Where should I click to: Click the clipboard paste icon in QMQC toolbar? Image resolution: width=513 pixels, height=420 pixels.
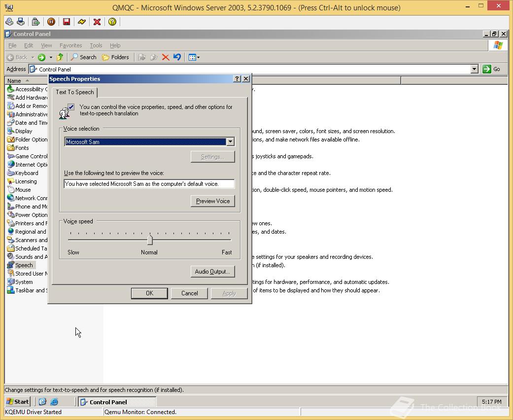(35, 22)
